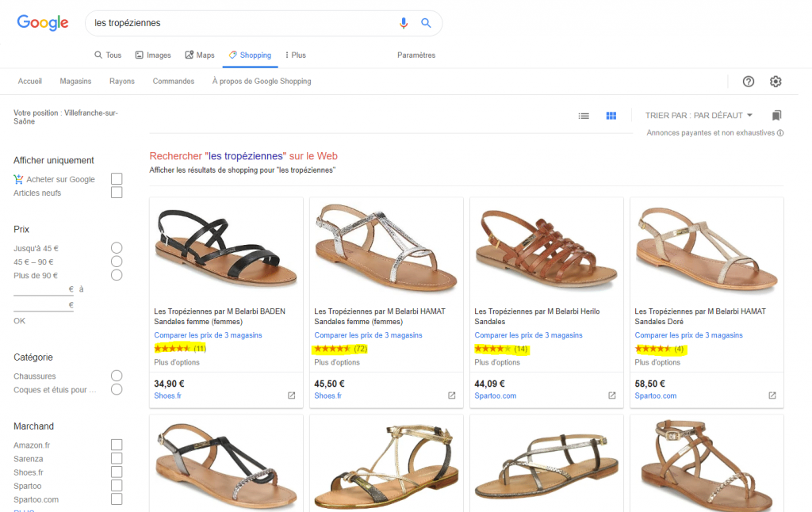Open black BADEN sandal thumbnail
This screenshot has width=812, height=512.
pyautogui.click(x=226, y=248)
